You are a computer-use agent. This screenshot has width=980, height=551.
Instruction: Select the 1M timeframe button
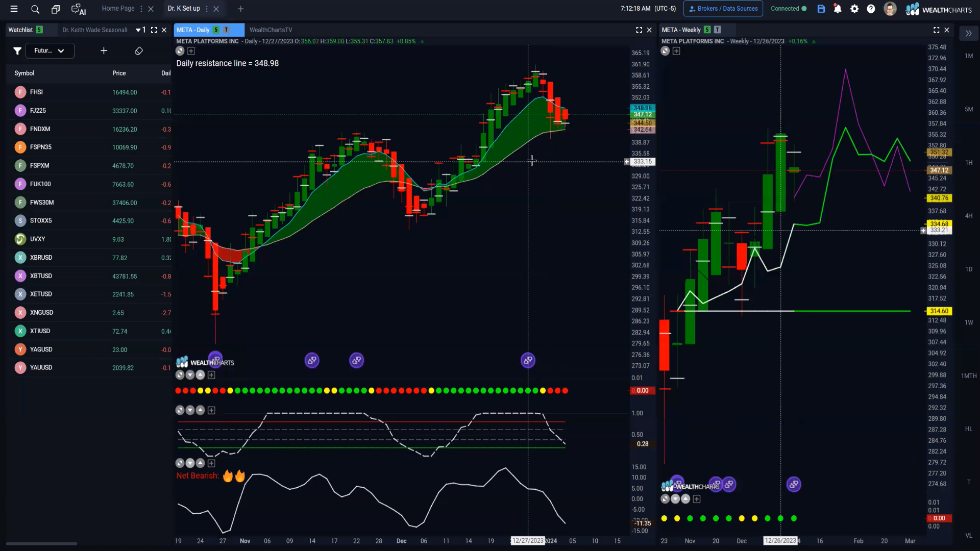(969, 56)
